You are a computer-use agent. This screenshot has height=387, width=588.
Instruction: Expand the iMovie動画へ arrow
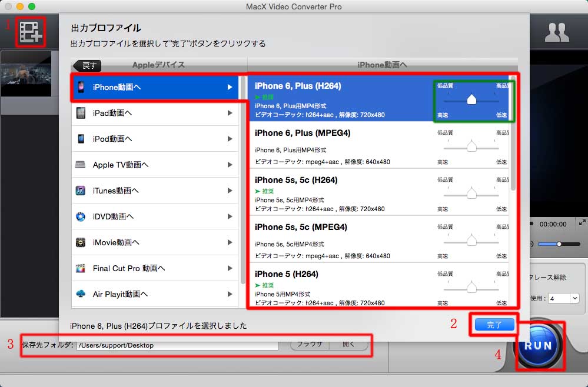click(x=230, y=242)
